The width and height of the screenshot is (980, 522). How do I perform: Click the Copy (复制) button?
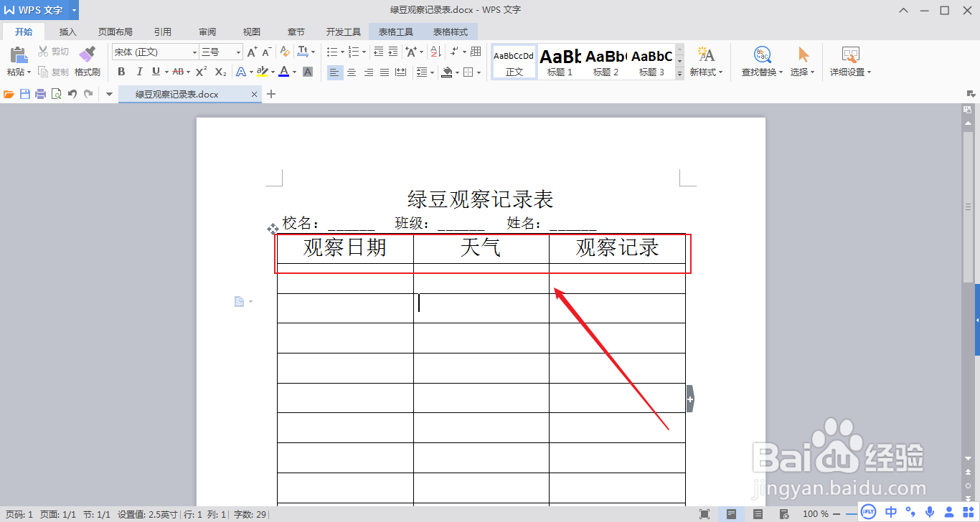tap(54, 72)
